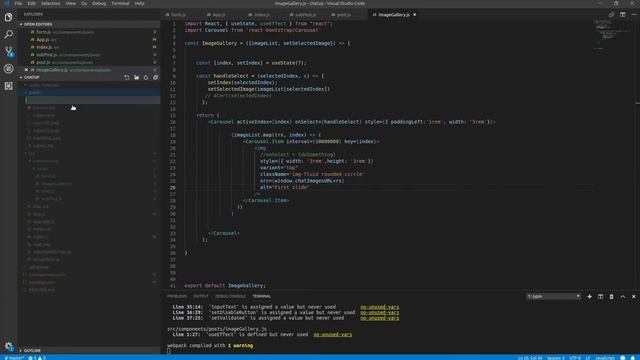This screenshot has width=640, height=360.
Task: Split the editor to the right
Action: (622, 14)
